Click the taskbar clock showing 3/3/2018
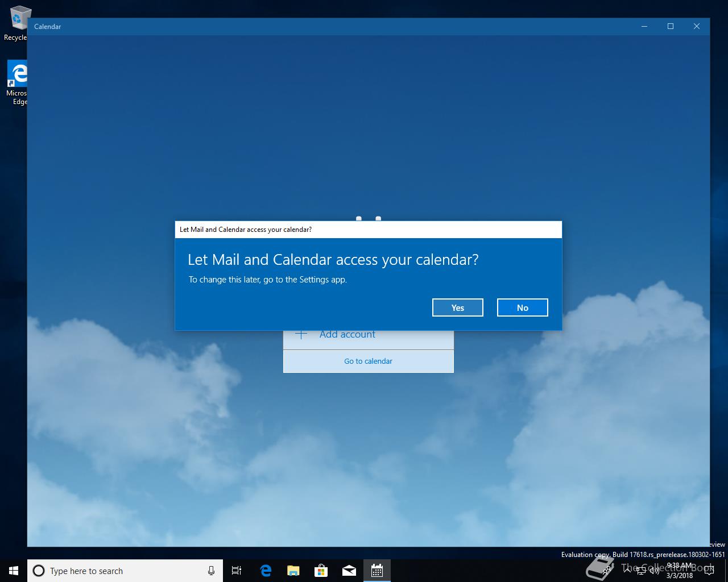The height and width of the screenshot is (582, 728). pyautogui.click(x=680, y=571)
